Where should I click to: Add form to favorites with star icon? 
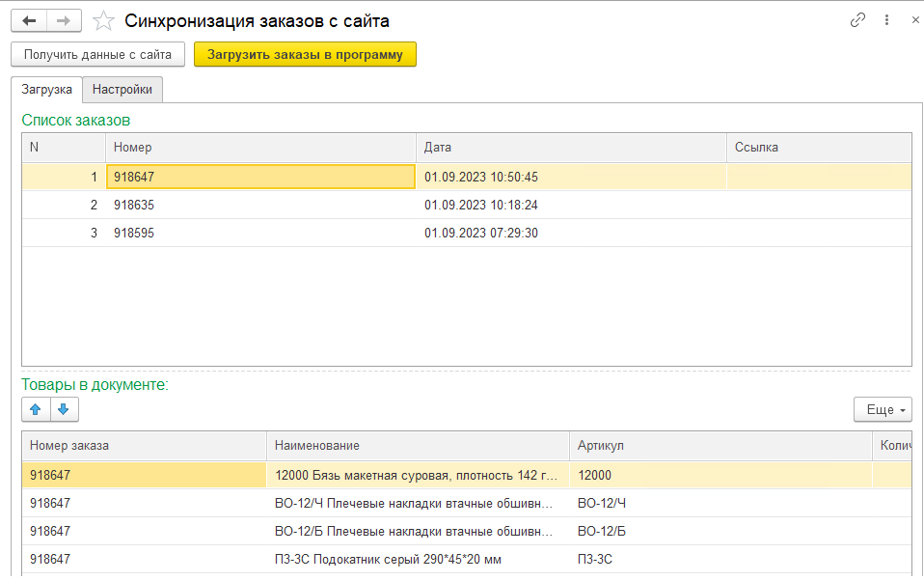(x=103, y=20)
